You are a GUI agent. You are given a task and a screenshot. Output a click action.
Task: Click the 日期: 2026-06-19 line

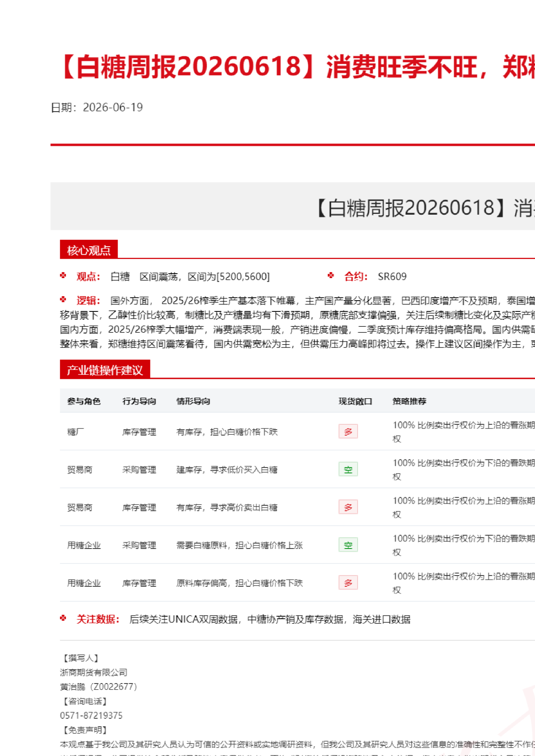pos(97,107)
